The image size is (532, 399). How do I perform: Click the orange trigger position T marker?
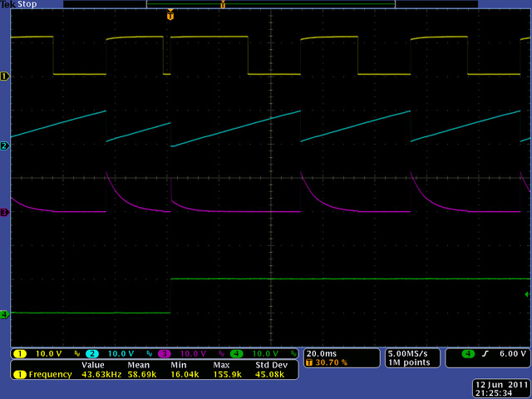[x=170, y=15]
